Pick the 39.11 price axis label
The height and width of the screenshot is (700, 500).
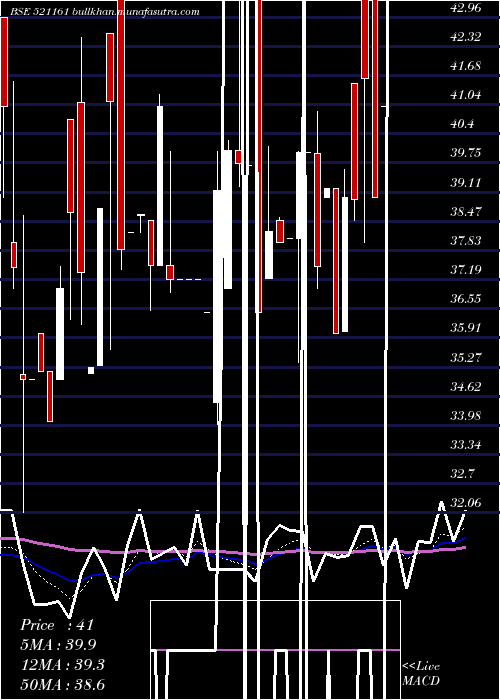point(466,182)
